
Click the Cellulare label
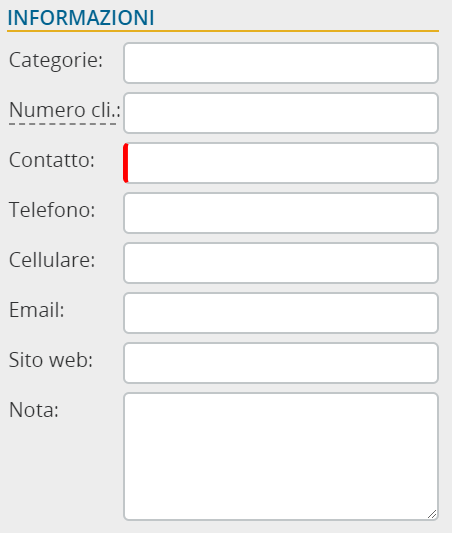tap(52, 260)
